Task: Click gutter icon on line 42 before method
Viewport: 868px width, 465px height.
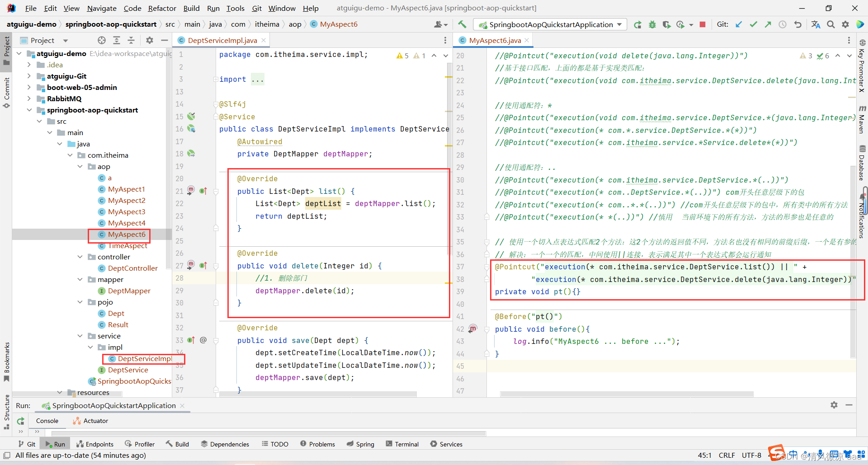Action: pyautogui.click(x=473, y=329)
